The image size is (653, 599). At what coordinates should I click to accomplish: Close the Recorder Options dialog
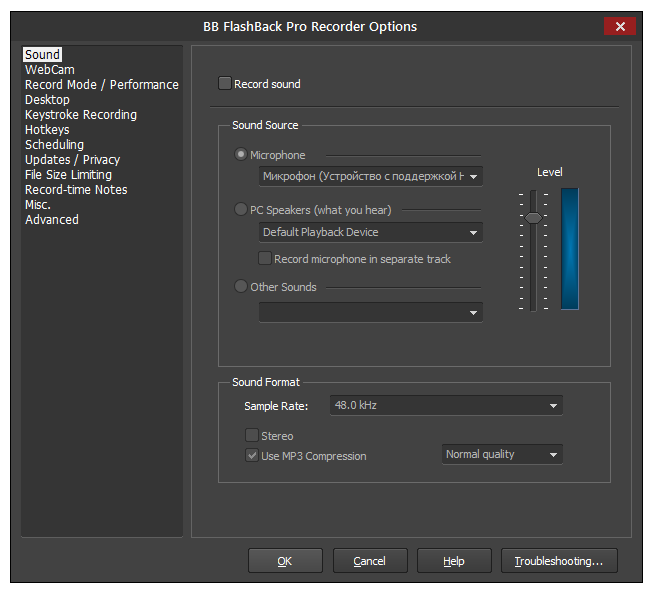(620, 26)
